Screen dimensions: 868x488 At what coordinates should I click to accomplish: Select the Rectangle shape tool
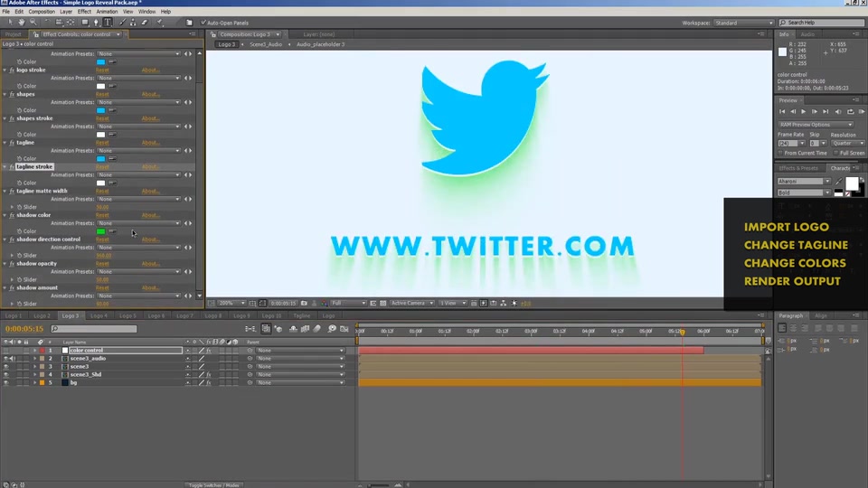(x=85, y=23)
